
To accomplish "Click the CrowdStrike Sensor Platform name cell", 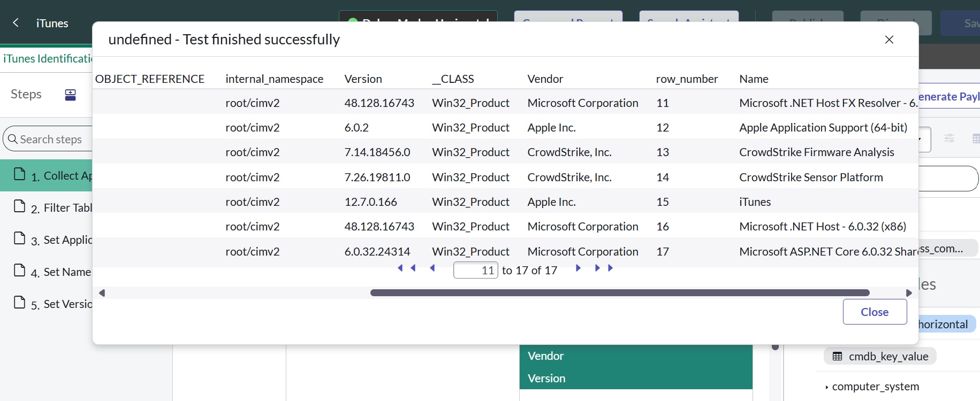I will (x=811, y=178).
